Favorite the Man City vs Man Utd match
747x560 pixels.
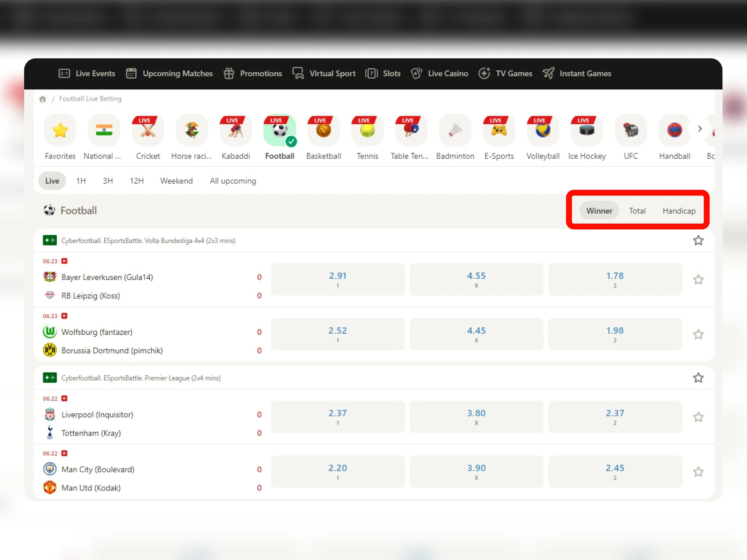click(x=698, y=472)
